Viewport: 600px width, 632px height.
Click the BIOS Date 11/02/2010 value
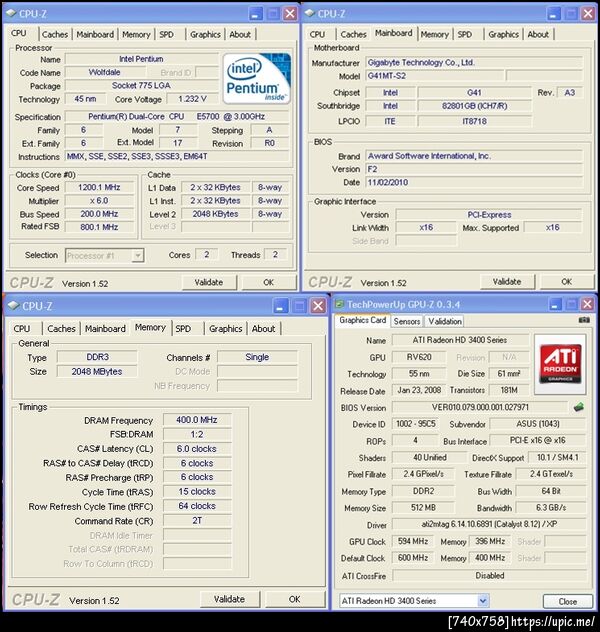tap(474, 182)
